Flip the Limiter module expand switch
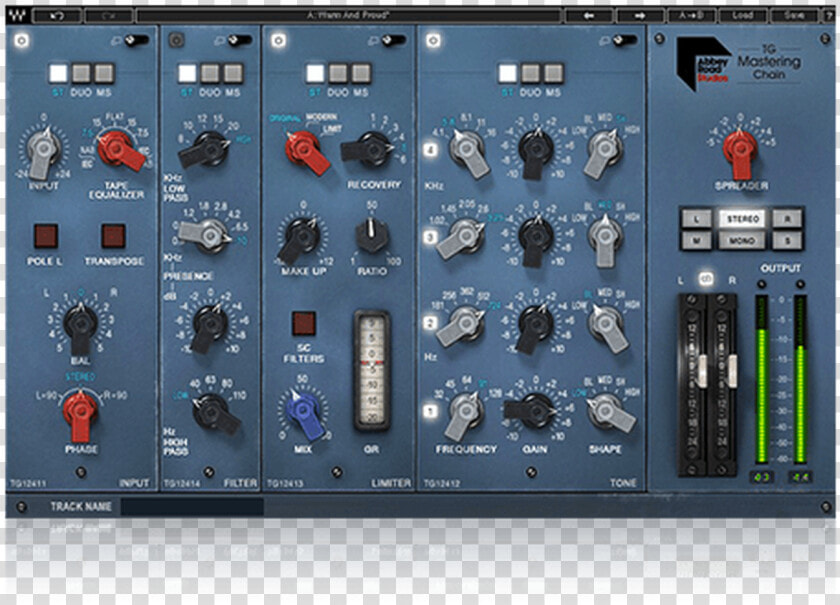 pos(394,40)
